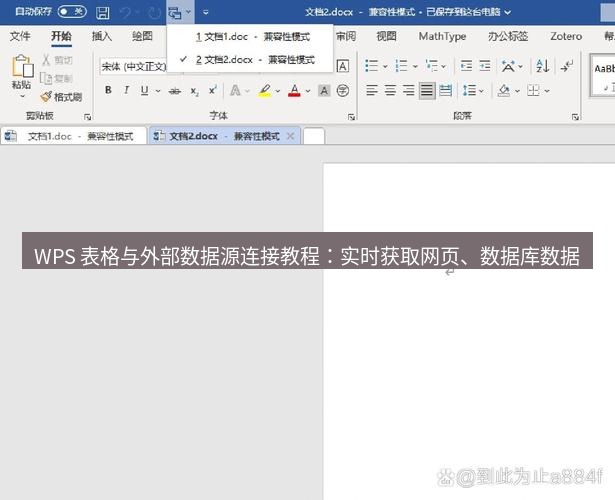Click the Switch Windows icon in title bar

[175, 13]
